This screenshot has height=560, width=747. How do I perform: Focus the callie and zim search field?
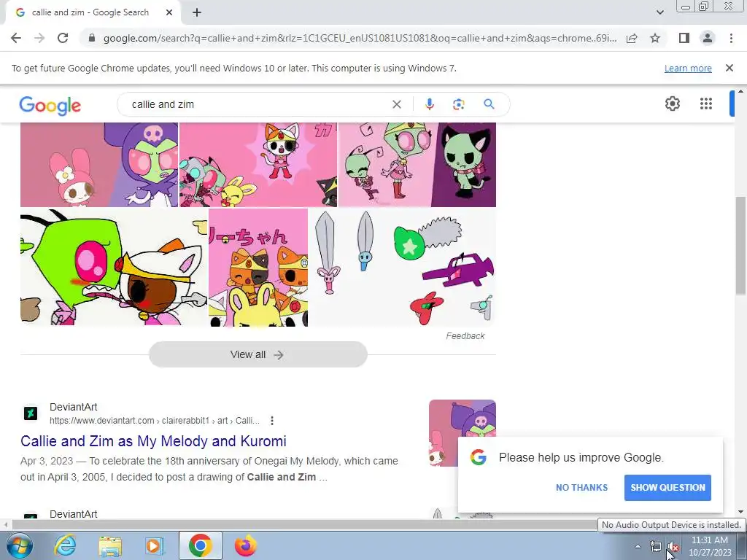[x=258, y=104]
